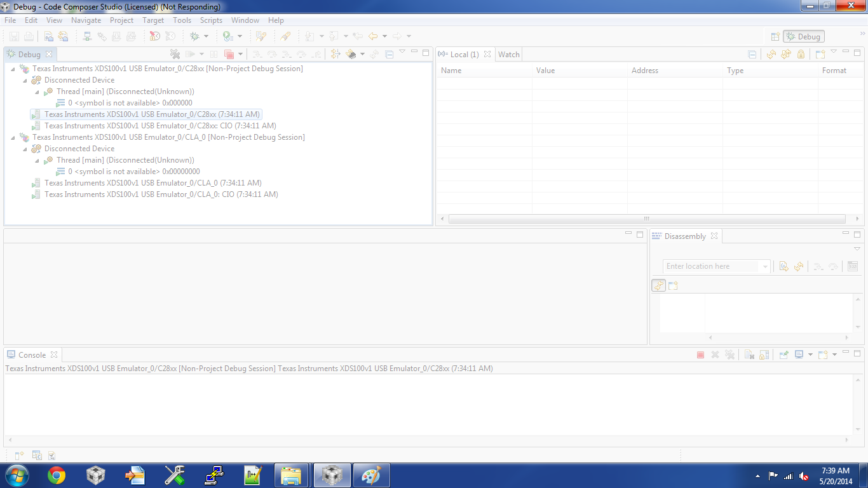Viewport: 868px width, 488px height.
Task: Click the green Run launch icon
Action: (227, 36)
